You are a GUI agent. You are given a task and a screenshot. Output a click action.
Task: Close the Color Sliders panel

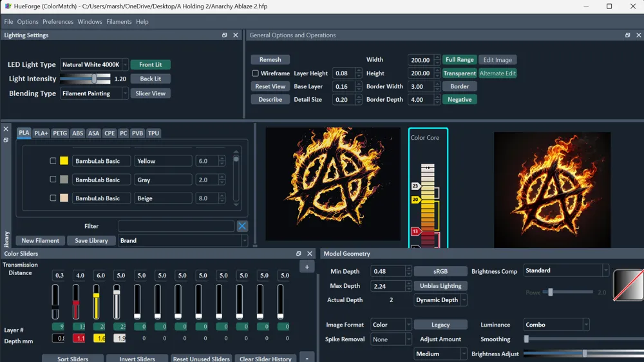coord(310,254)
